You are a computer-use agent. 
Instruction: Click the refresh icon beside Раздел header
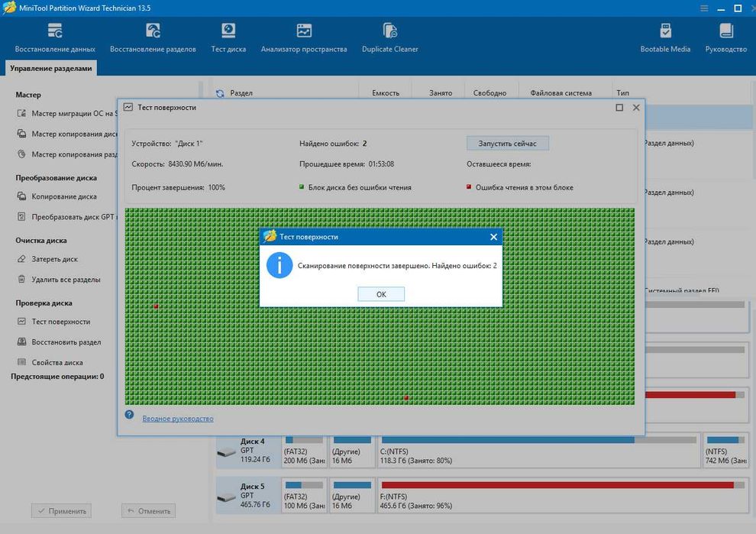pos(221,93)
